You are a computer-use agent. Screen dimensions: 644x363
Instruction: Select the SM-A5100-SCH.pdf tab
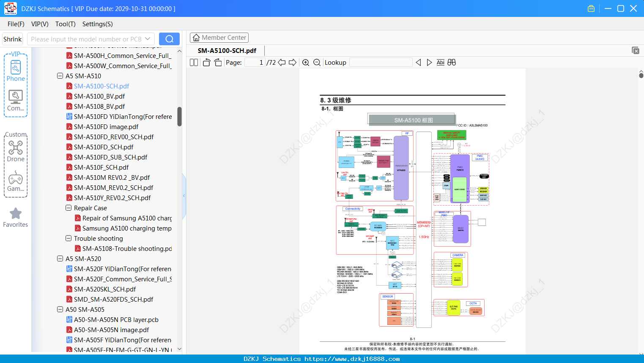pos(227,50)
